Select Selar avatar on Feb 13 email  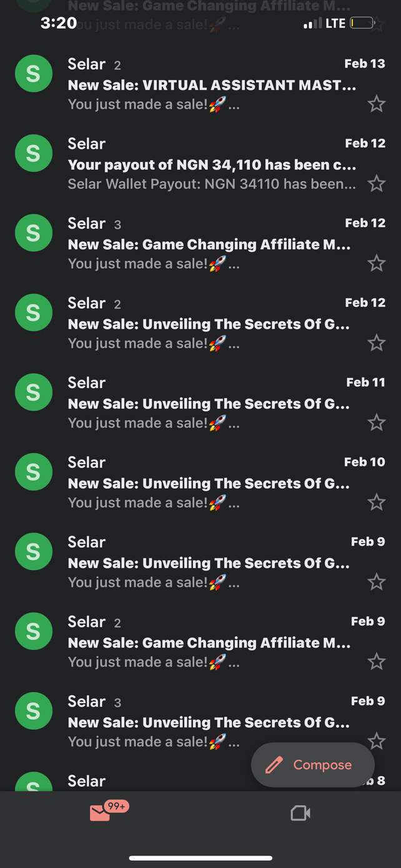tap(33, 74)
